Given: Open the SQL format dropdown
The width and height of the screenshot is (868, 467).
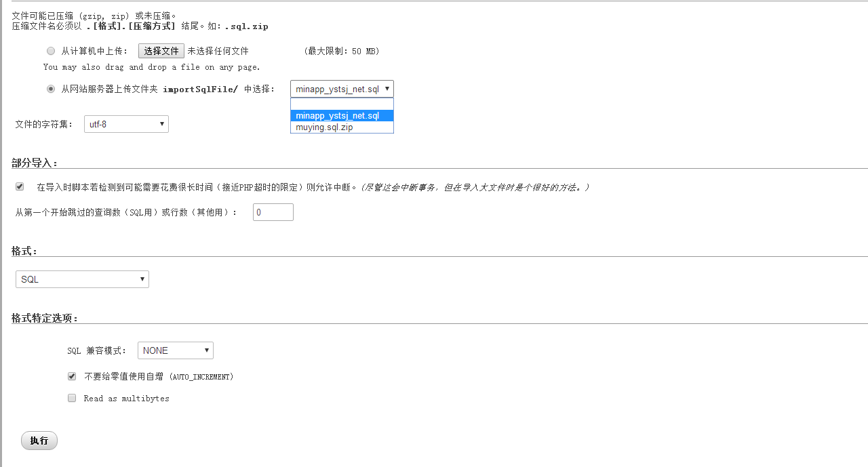Looking at the screenshot, I should (x=82, y=279).
